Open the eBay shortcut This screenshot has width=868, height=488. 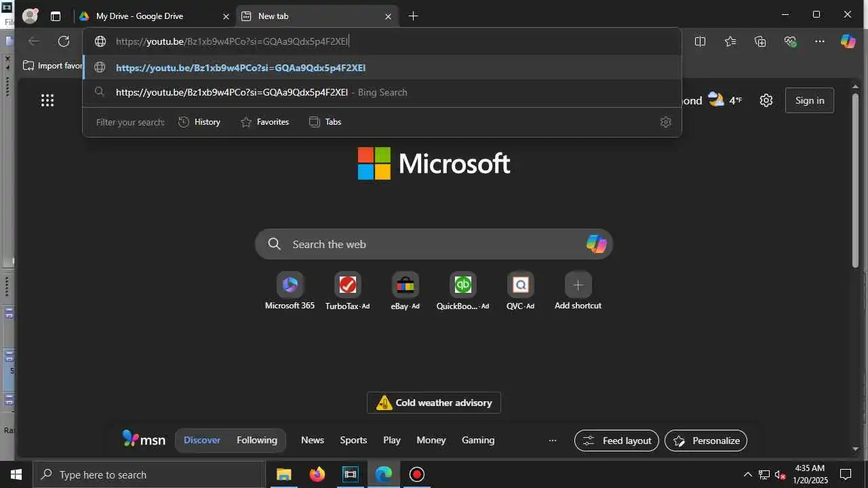(x=405, y=291)
